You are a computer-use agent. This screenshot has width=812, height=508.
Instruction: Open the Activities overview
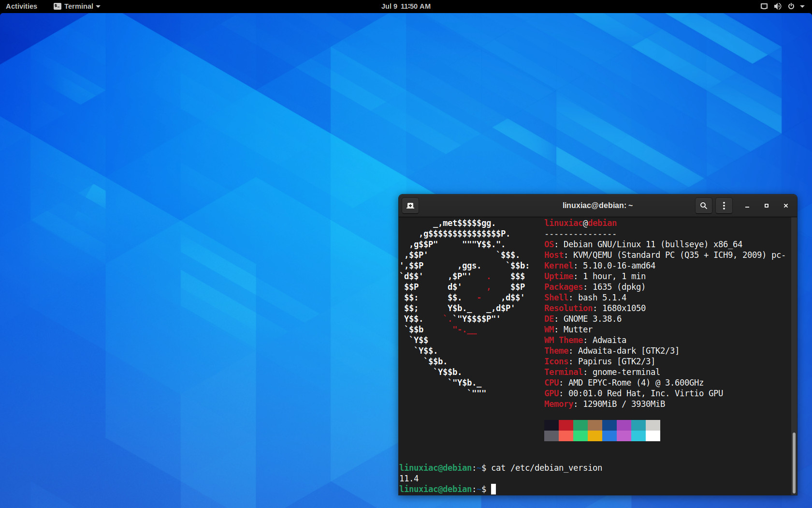click(x=21, y=6)
